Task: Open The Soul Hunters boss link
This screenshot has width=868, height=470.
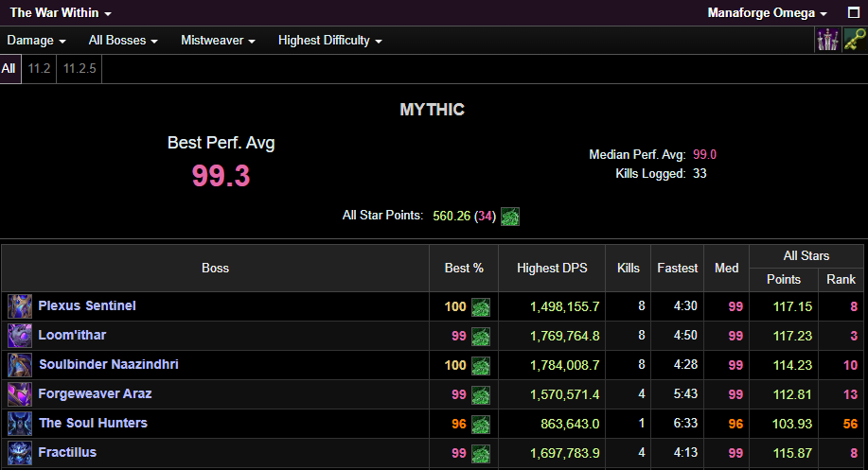Action: 93,424
